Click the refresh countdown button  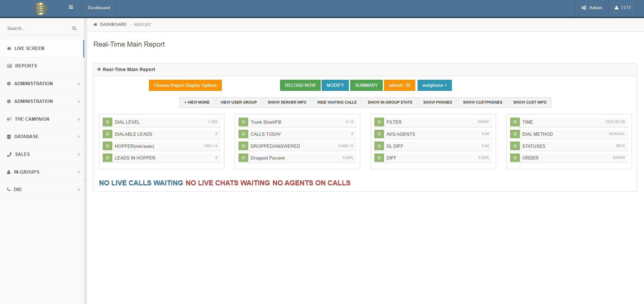[x=400, y=85]
